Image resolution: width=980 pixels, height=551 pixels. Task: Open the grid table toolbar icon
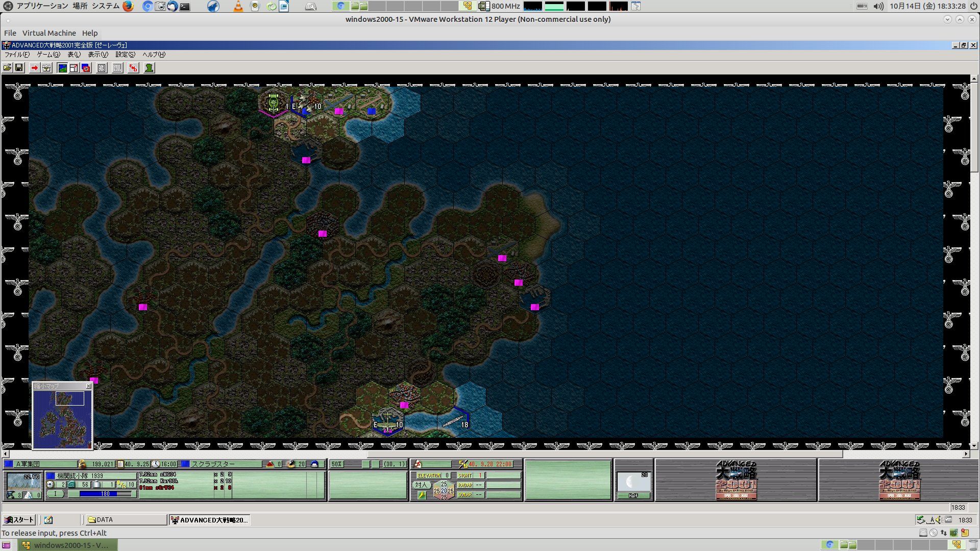(102, 68)
